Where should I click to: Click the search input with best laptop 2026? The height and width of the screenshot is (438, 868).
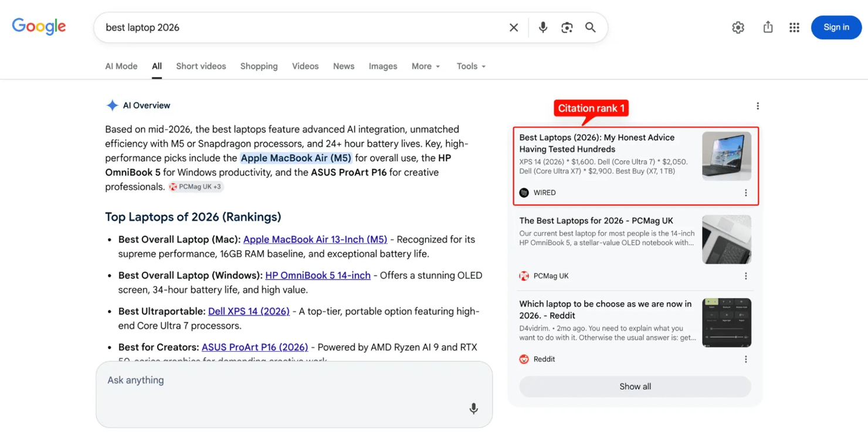point(299,28)
